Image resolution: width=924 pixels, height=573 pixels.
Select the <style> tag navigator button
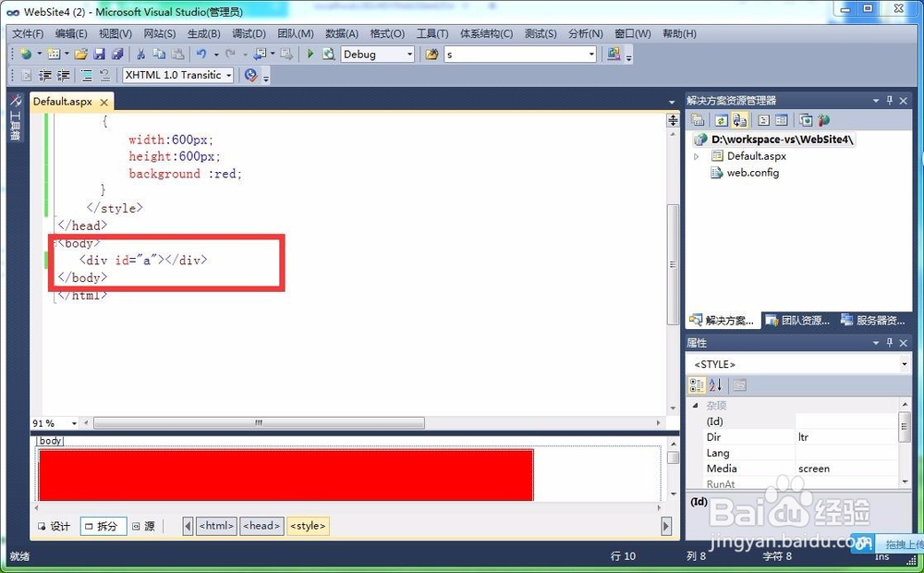[308, 526]
